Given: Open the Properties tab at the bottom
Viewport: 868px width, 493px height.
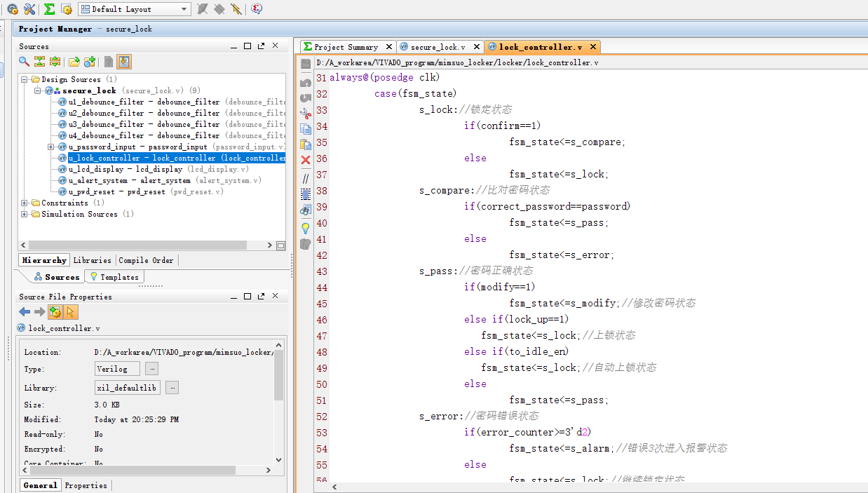Looking at the screenshot, I should (x=86, y=485).
